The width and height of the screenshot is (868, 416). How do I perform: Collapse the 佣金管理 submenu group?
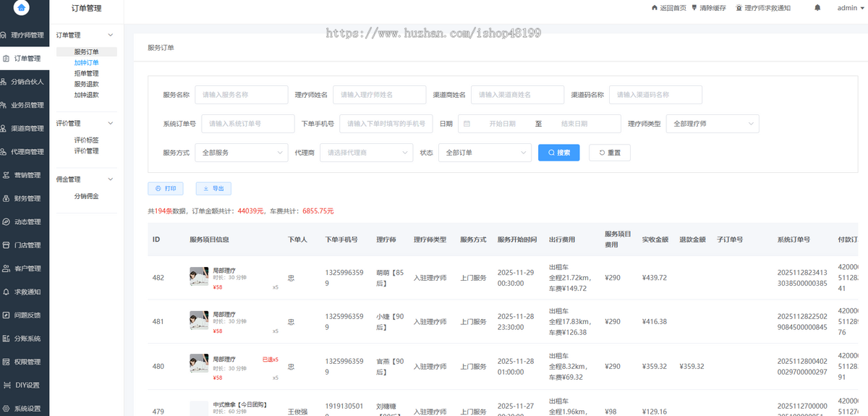(111, 179)
